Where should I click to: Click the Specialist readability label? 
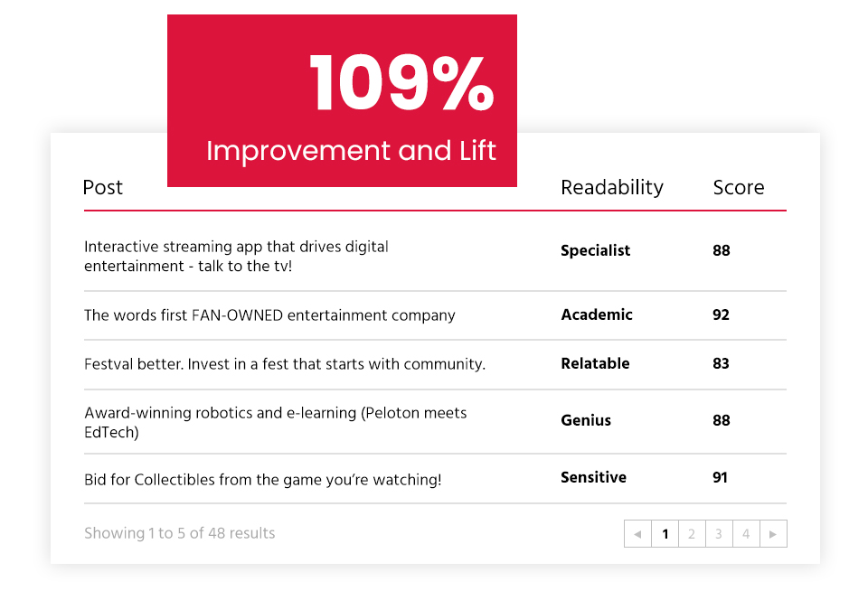pos(596,250)
